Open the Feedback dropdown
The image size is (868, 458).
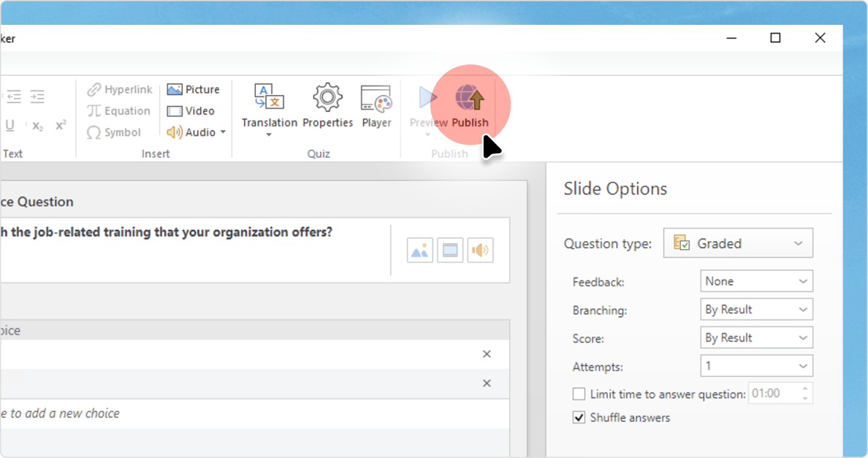click(x=756, y=281)
